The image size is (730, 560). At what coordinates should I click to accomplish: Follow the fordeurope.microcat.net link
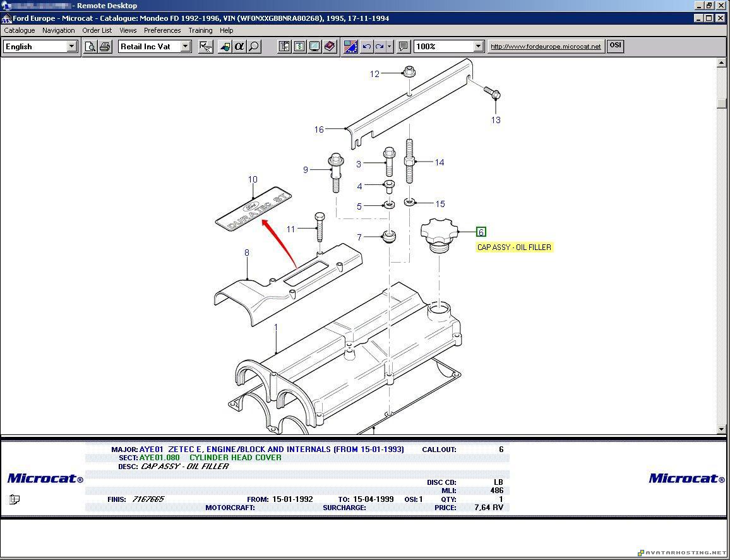[x=546, y=47]
